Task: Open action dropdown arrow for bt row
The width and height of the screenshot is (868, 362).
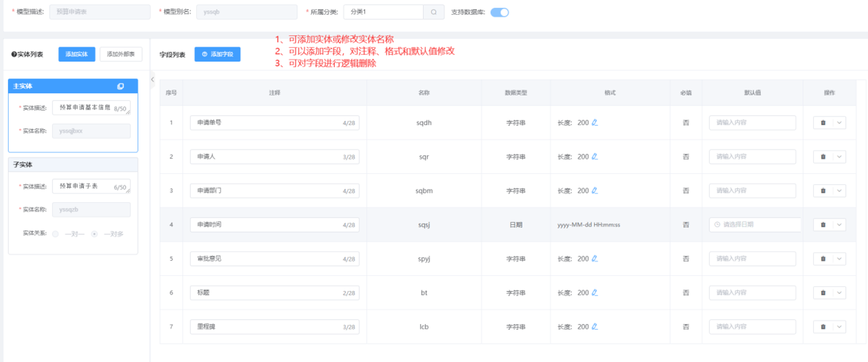Action: tap(839, 293)
